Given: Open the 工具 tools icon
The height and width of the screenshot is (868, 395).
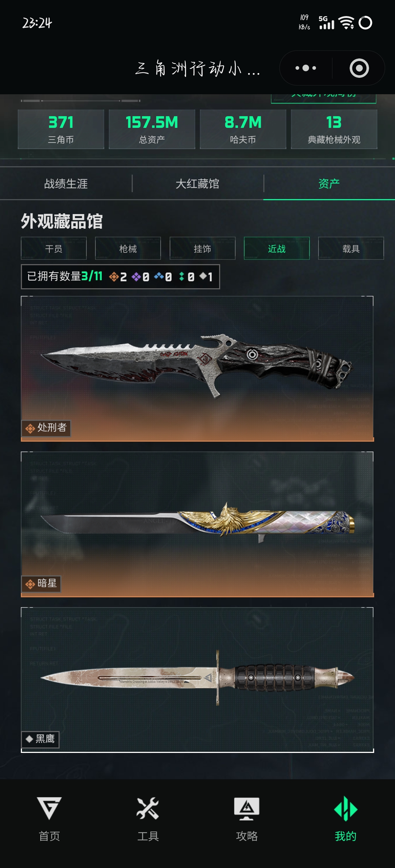Looking at the screenshot, I should tap(148, 808).
